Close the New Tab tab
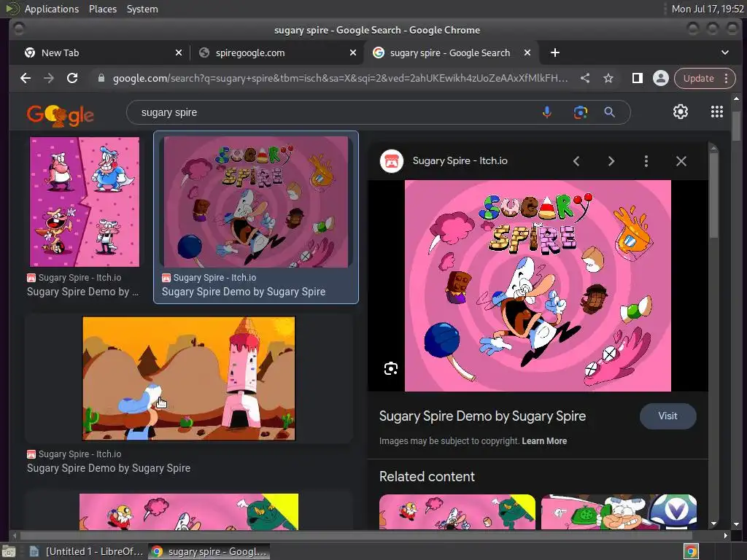This screenshot has width=747, height=560. click(x=179, y=52)
